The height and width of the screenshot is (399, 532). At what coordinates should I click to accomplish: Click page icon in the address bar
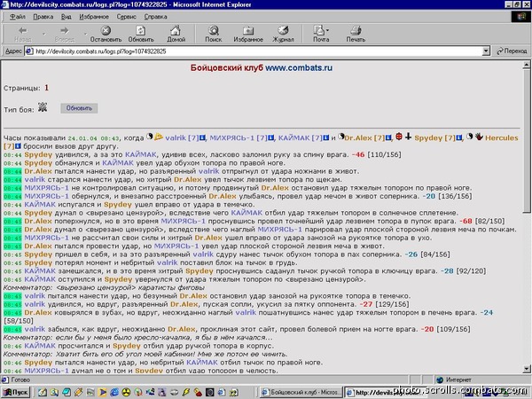click(x=29, y=51)
